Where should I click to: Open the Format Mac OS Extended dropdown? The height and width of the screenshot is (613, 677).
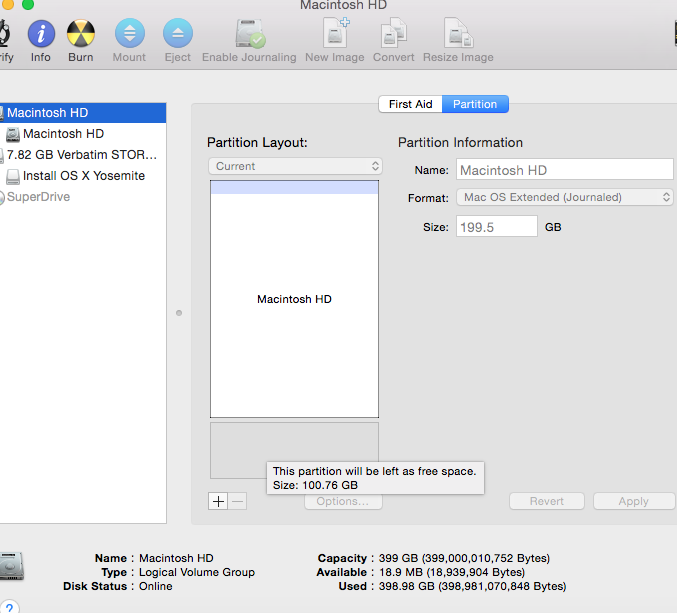[x=565, y=197]
